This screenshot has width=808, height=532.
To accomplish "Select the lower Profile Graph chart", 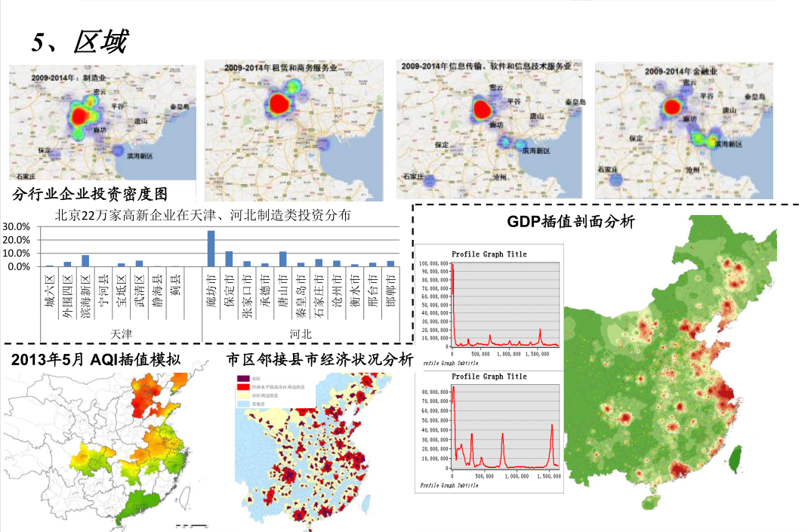I will 489,430.
